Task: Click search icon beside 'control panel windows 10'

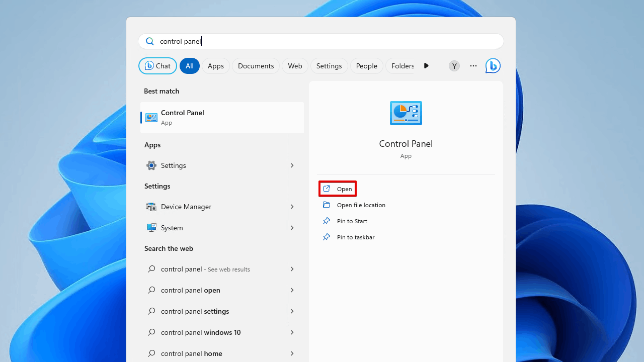Action: [151, 332]
